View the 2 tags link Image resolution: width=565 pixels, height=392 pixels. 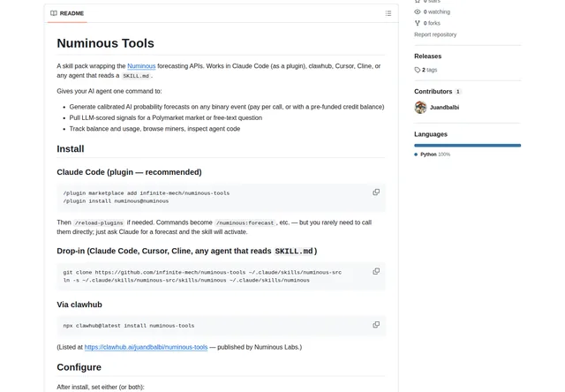[x=429, y=70]
